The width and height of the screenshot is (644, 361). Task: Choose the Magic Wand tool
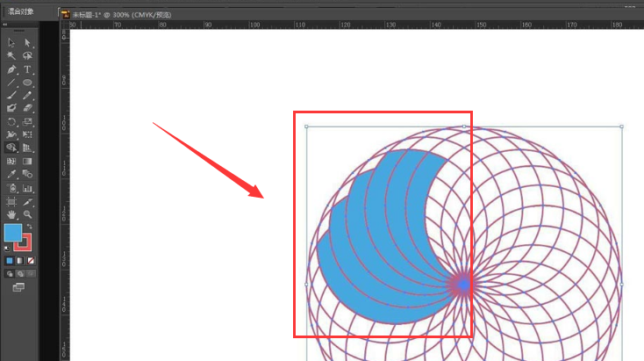click(x=11, y=55)
